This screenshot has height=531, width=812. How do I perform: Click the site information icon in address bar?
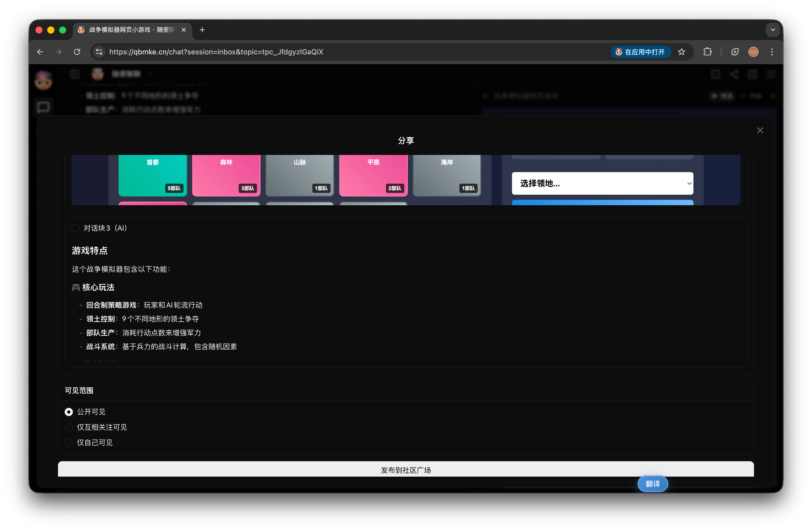click(99, 52)
